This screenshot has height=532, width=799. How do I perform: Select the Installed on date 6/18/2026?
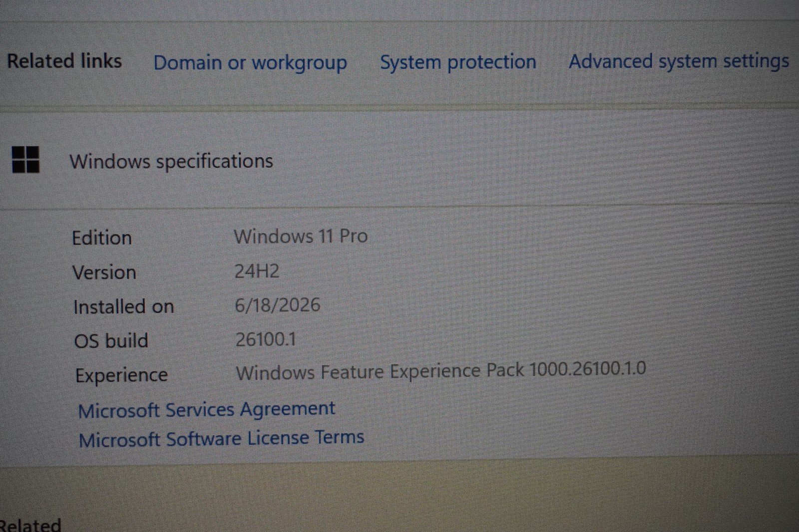tap(278, 305)
